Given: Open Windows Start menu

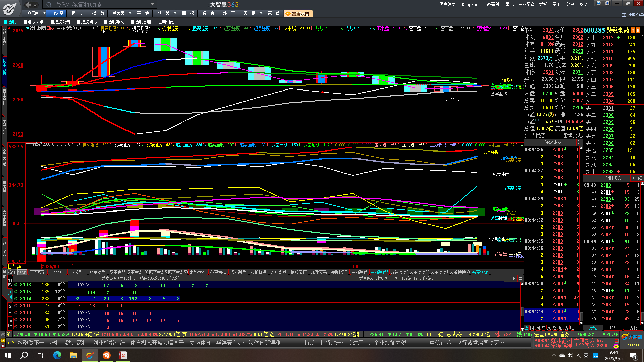Looking at the screenshot, I should tap(8, 355).
